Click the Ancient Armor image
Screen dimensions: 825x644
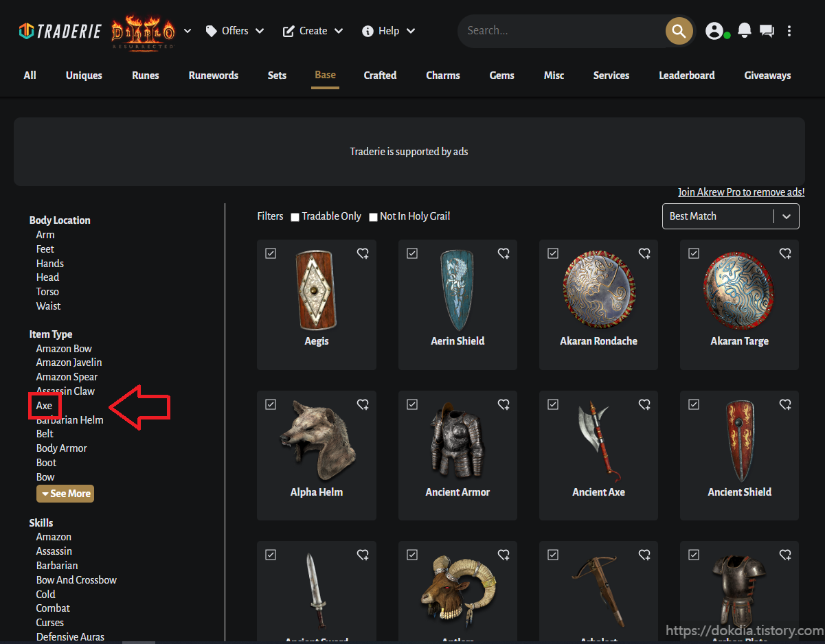coord(457,441)
